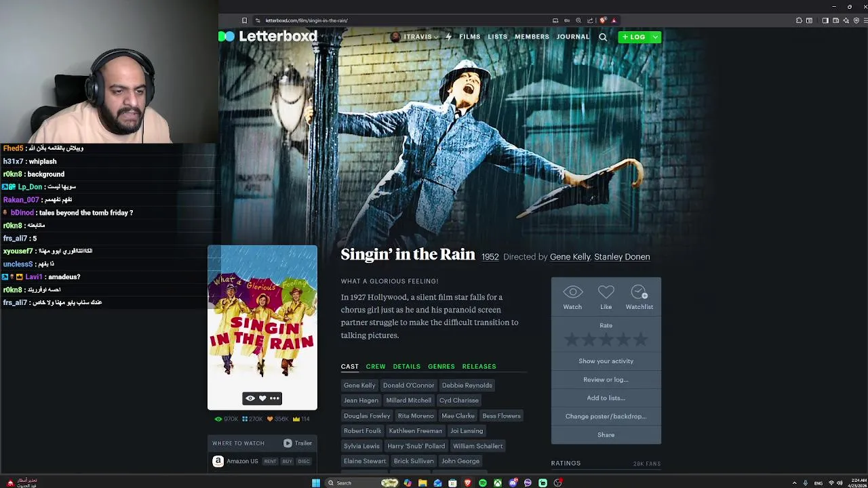Viewport: 868px width, 488px height.
Task: Open cast member Debbie Reynolds
Action: click(x=467, y=385)
